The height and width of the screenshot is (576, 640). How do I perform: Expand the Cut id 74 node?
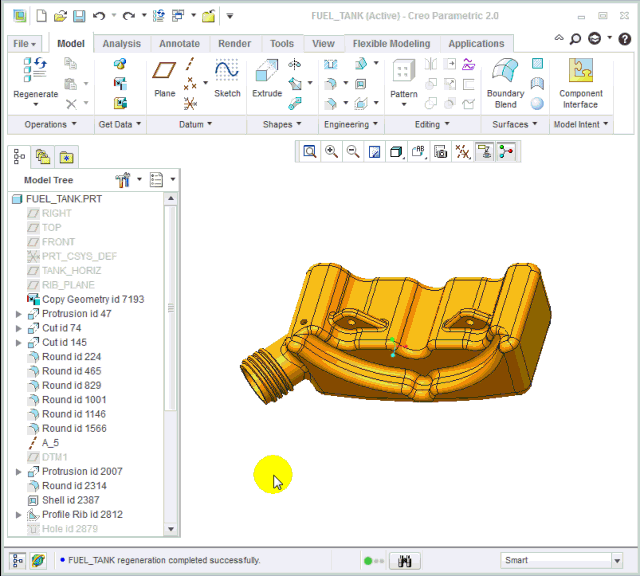[18, 328]
